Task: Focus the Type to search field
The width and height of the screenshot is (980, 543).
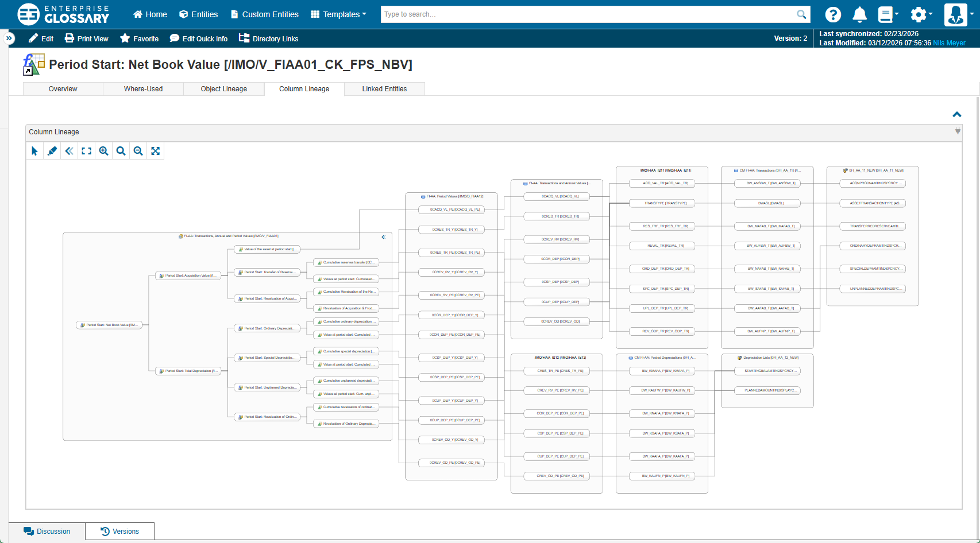Action: pos(589,14)
